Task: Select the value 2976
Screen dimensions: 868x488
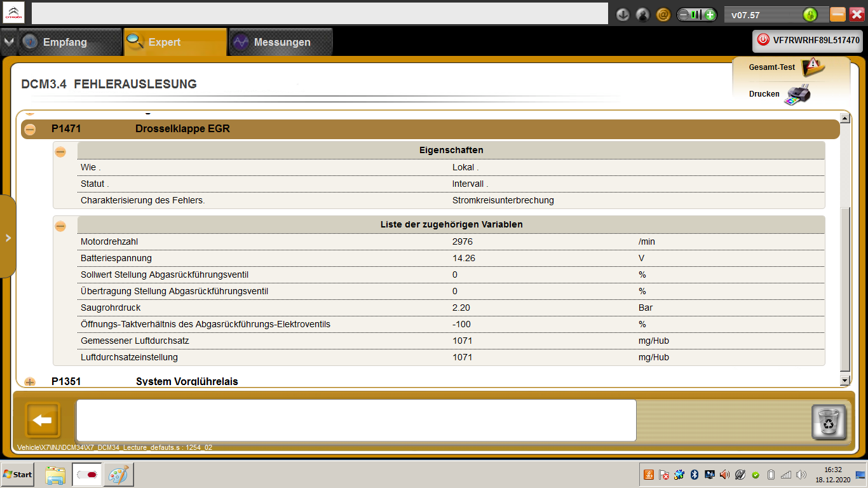Action: [x=463, y=241]
